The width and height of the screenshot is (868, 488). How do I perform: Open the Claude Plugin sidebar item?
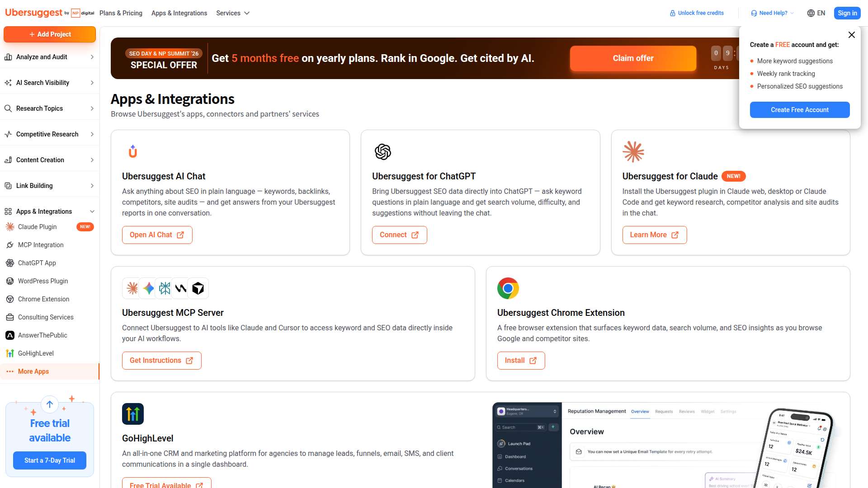click(x=50, y=227)
